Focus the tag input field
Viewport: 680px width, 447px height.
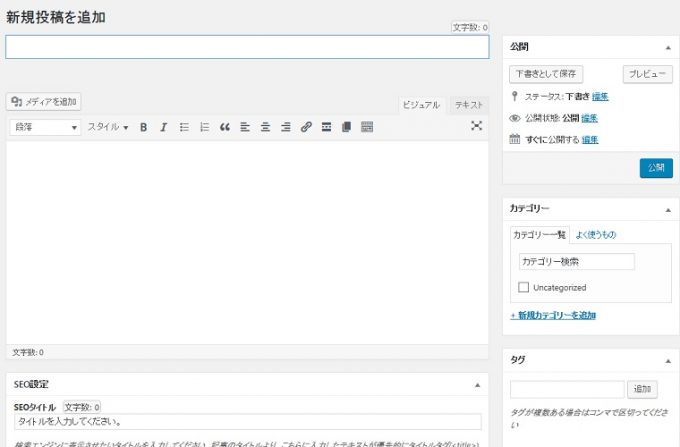567,389
